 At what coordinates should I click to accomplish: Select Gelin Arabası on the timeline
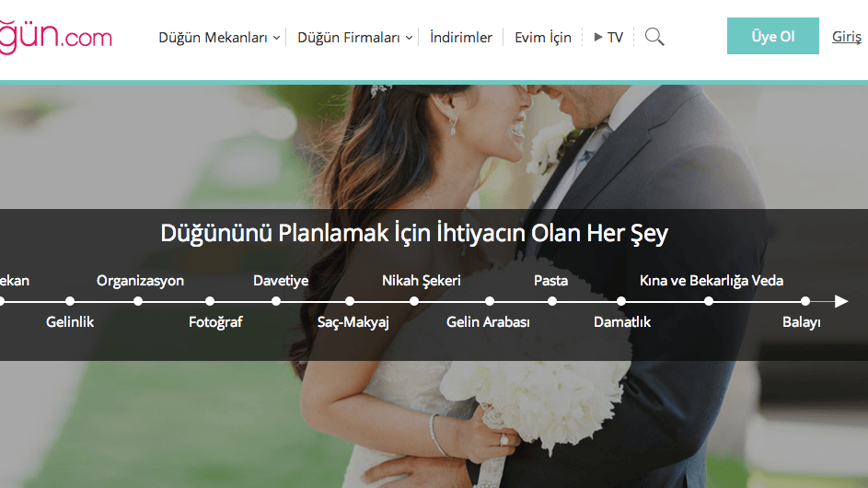(x=488, y=322)
